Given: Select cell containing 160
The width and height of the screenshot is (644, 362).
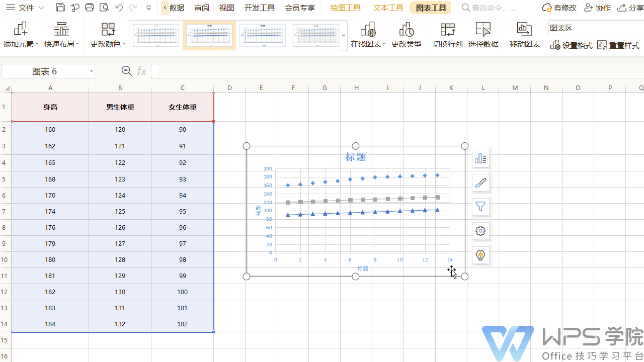Looking at the screenshot, I should (50, 130).
